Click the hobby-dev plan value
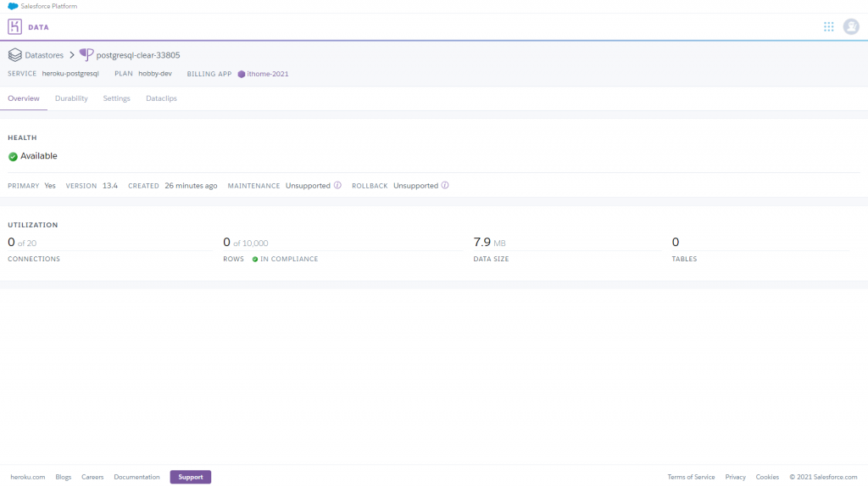Viewport: 868px width, 487px height. pyautogui.click(x=155, y=74)
